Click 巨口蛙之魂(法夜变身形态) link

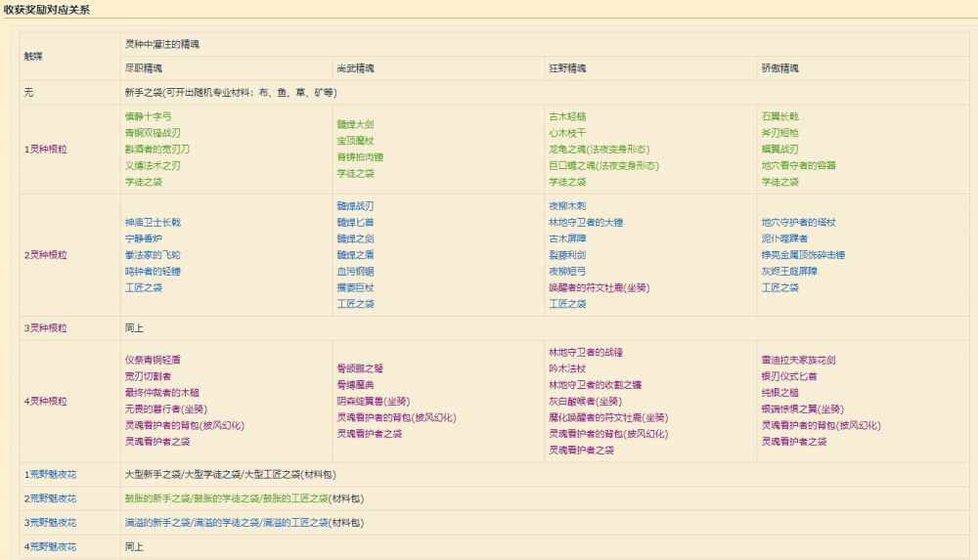point(603,166)
